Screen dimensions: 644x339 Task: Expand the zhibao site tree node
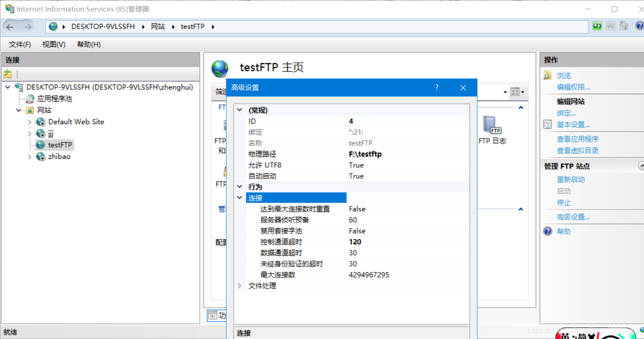30,157
